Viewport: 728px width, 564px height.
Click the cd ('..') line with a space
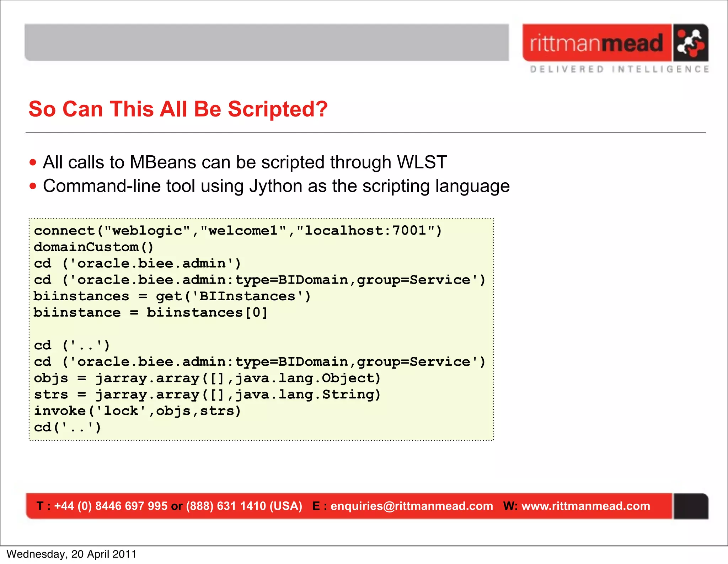tap(72, 345)
